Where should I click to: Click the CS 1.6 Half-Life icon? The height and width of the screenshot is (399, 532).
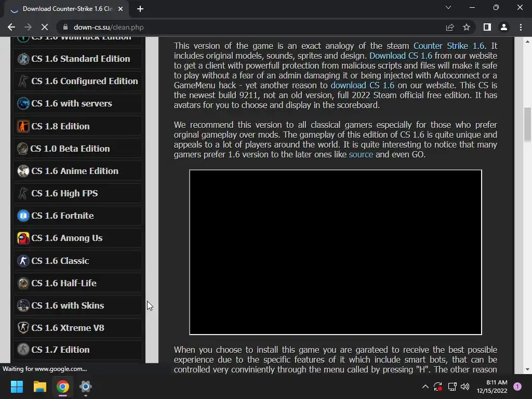(23, 283)
